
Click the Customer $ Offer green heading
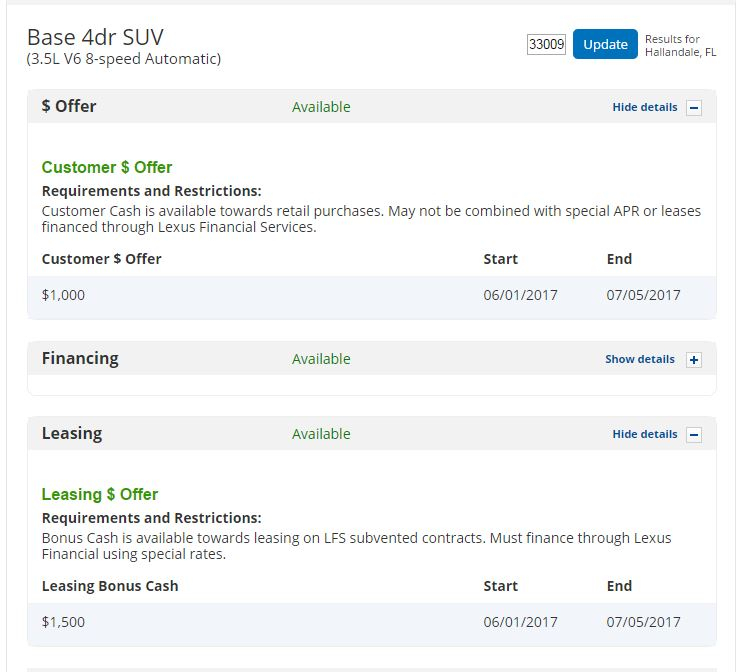pos(107,168)
